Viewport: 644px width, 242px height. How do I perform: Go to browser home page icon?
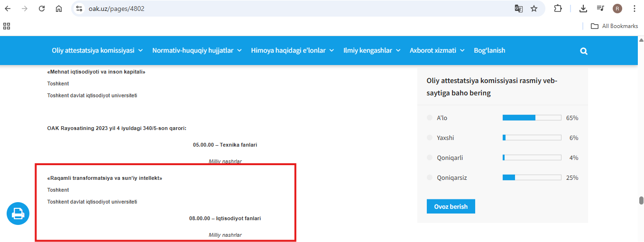pos(59,9)
